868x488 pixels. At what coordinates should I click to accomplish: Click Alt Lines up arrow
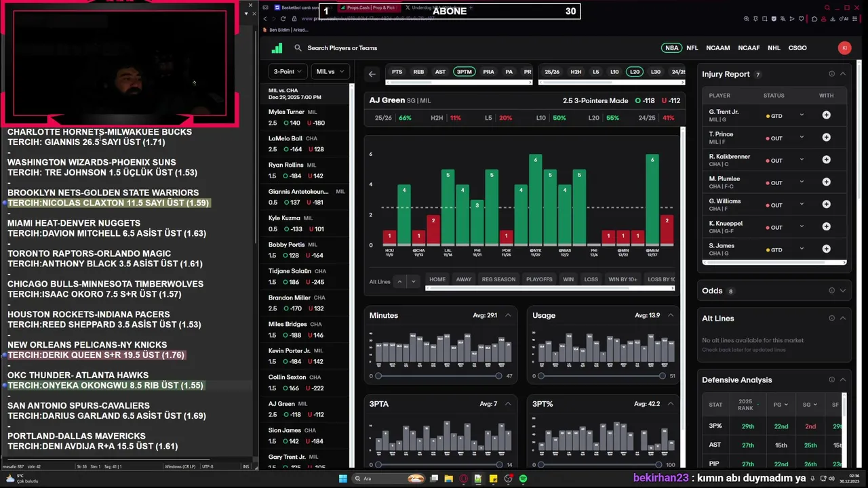[399, 281]
